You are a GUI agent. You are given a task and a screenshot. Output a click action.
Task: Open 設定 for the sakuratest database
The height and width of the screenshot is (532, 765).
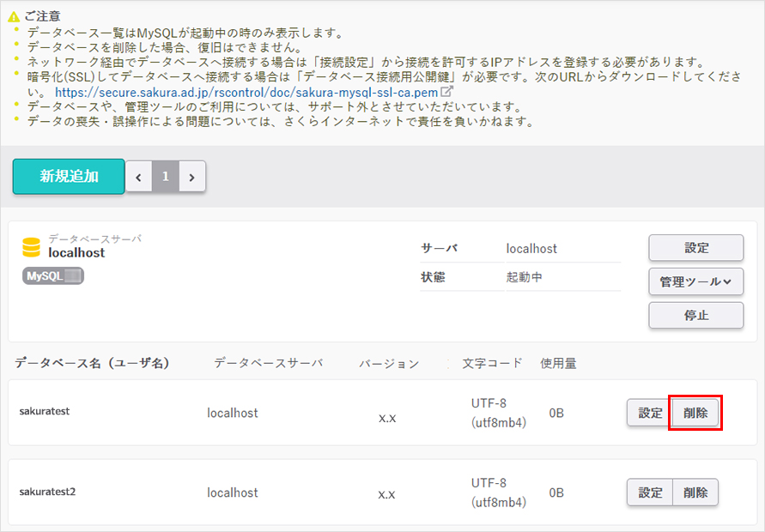(x=649, y=413)
